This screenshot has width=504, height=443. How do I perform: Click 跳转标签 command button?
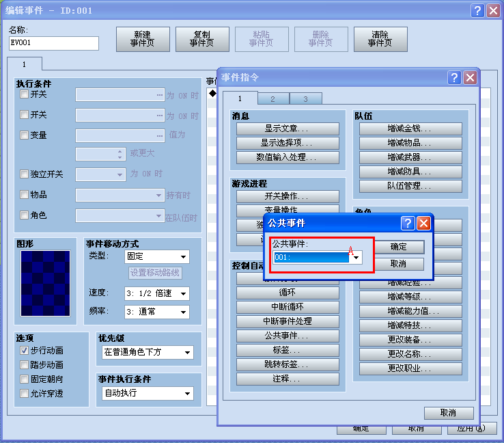tap(288, 364)
